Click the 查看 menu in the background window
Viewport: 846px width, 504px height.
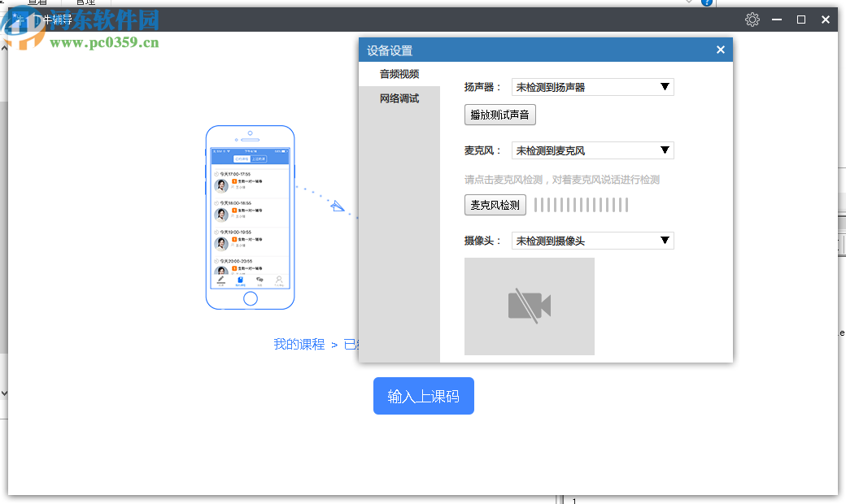[x=38, y=2]
